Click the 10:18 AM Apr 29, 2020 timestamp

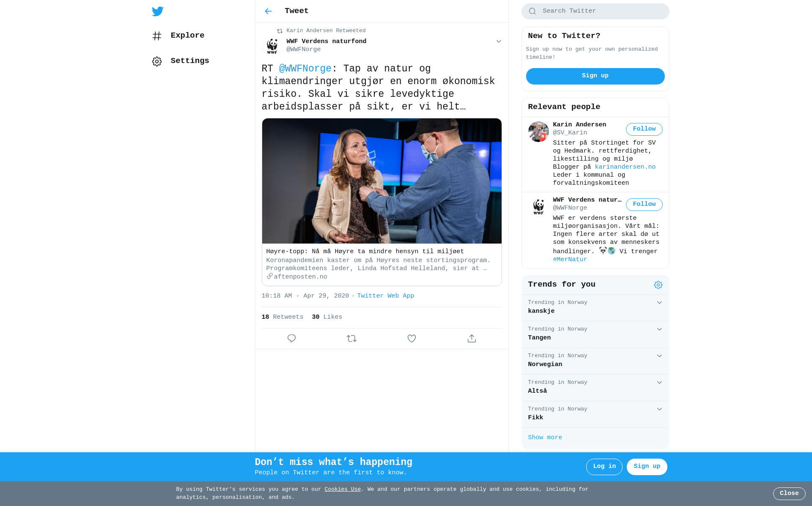305,296
